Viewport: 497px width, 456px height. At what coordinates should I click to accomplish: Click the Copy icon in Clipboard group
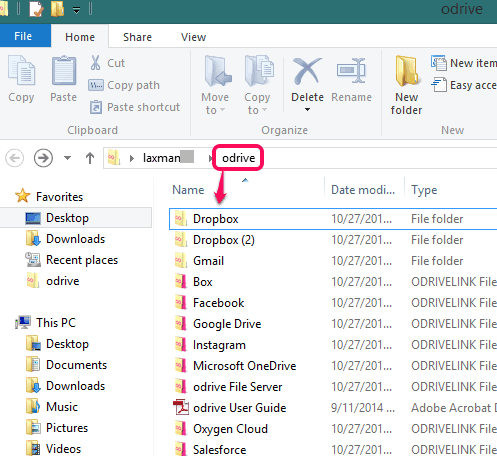21,71
